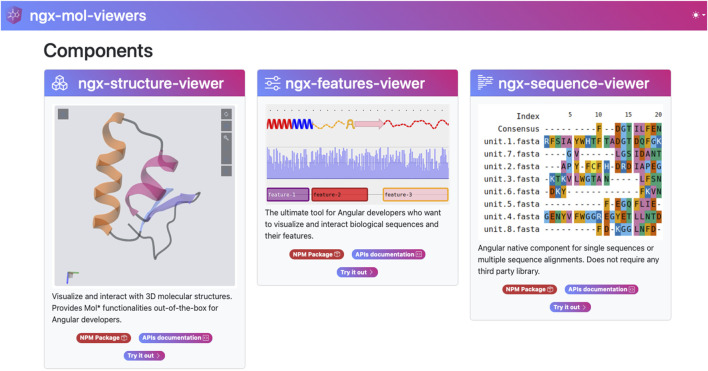Click Try it out chevron under ngx-sequence-viewer

[584, 307]
